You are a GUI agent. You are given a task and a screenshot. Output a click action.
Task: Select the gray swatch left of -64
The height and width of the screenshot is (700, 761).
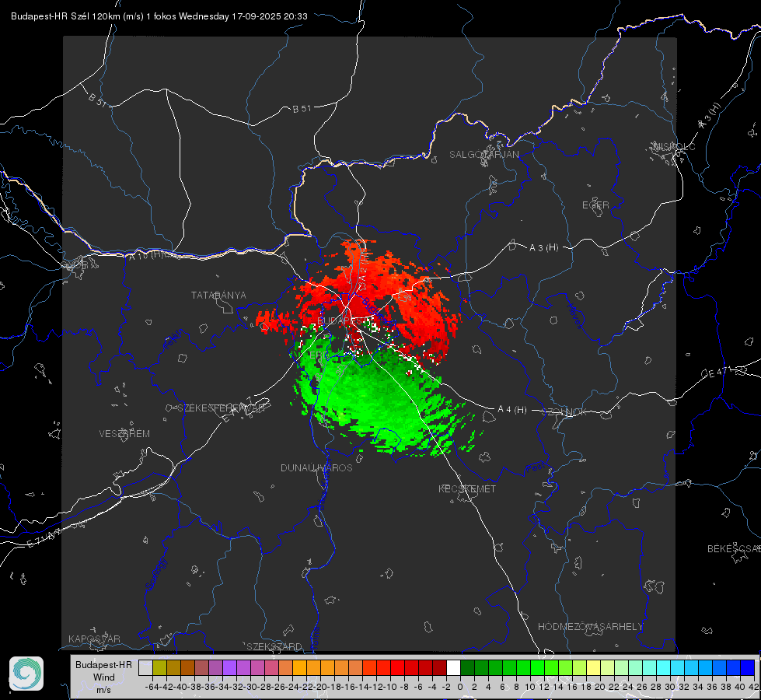(x=145, y=667)
